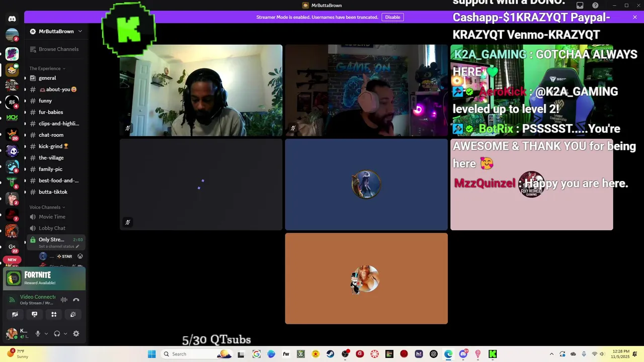Select the webcam tile with neon room
The width and height of the screenshot is (644, 362).
coord(366,90)
